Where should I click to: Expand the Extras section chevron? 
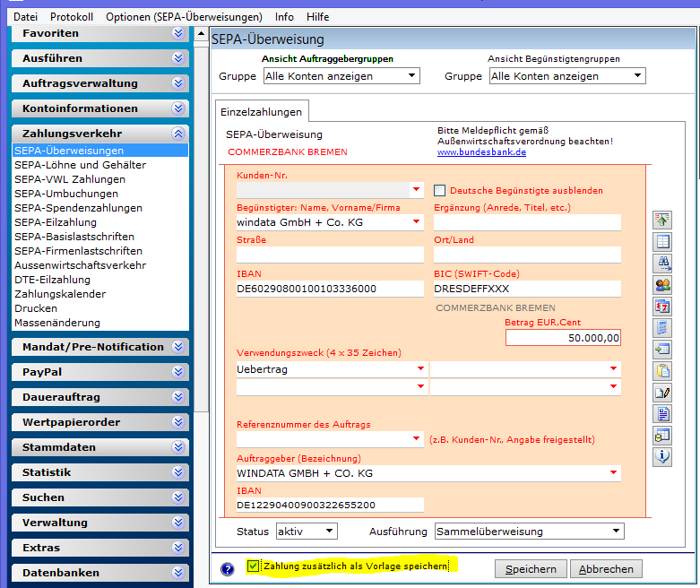pos(178,547)
